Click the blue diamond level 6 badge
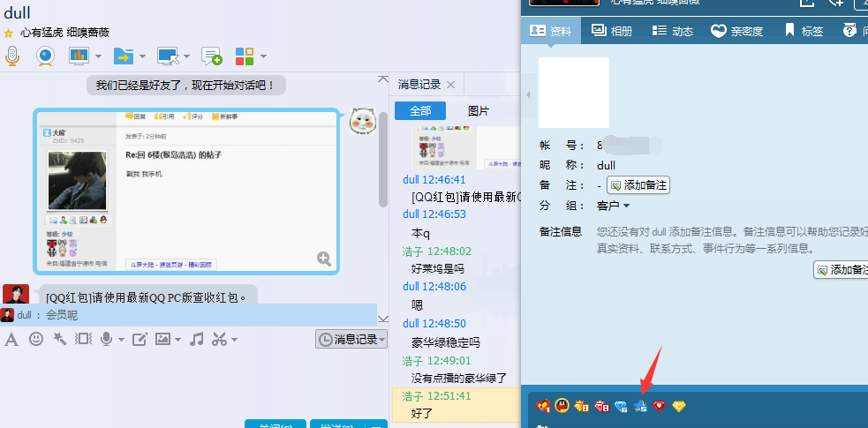This screenshot has width=868, height=428. (x=621, y=407)
